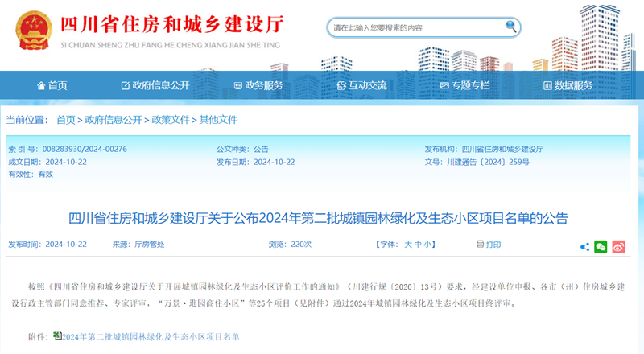Set font size to small (小)
Image resolution: width=644 pixels, height=354 pixels.
pyautogui.click(x=429, y=245)
